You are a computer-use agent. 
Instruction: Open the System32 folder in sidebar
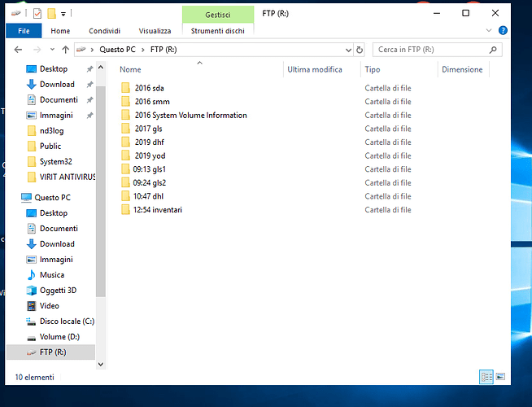(55, 161)
